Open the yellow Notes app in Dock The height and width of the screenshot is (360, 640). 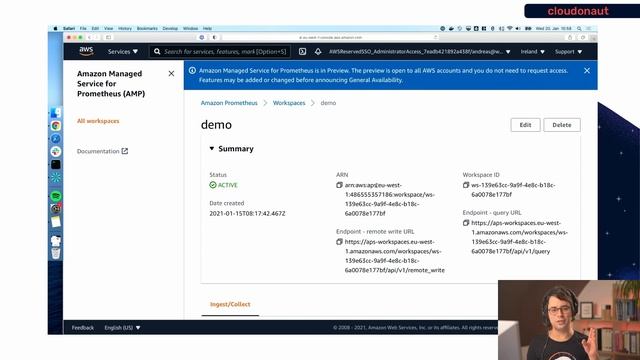coord(56,222)
